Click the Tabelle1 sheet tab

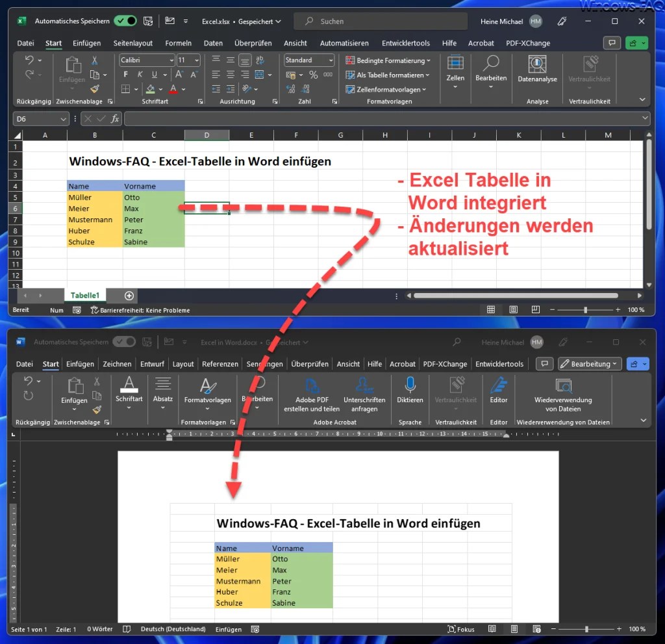point(85,295)
